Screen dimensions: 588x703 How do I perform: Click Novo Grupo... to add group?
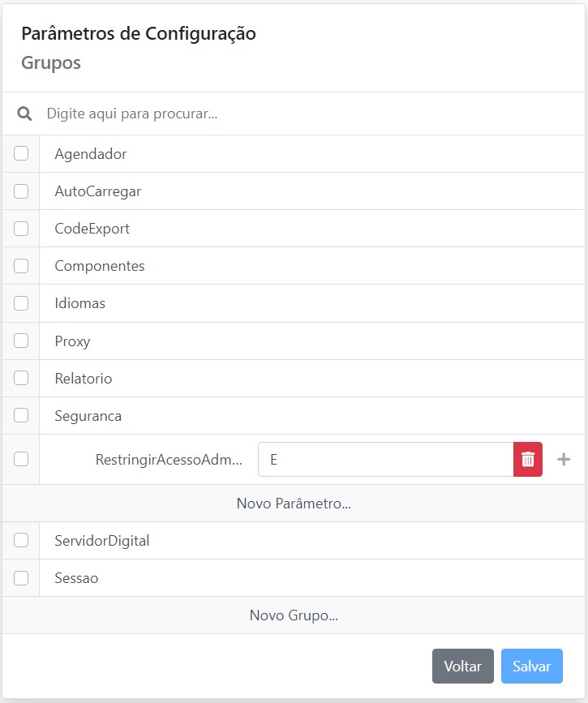294,615
